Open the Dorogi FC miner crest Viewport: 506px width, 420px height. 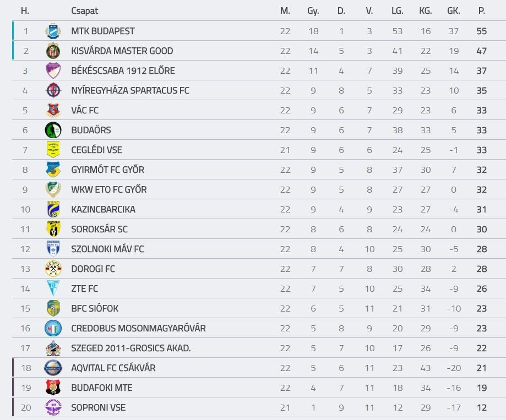point(53,269)
